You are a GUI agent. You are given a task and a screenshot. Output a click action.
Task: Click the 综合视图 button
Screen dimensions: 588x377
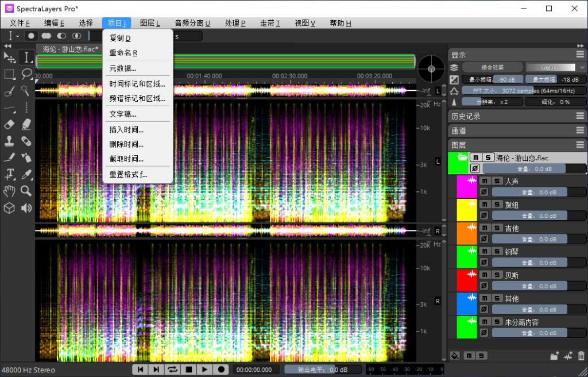(x=492, y=68)
